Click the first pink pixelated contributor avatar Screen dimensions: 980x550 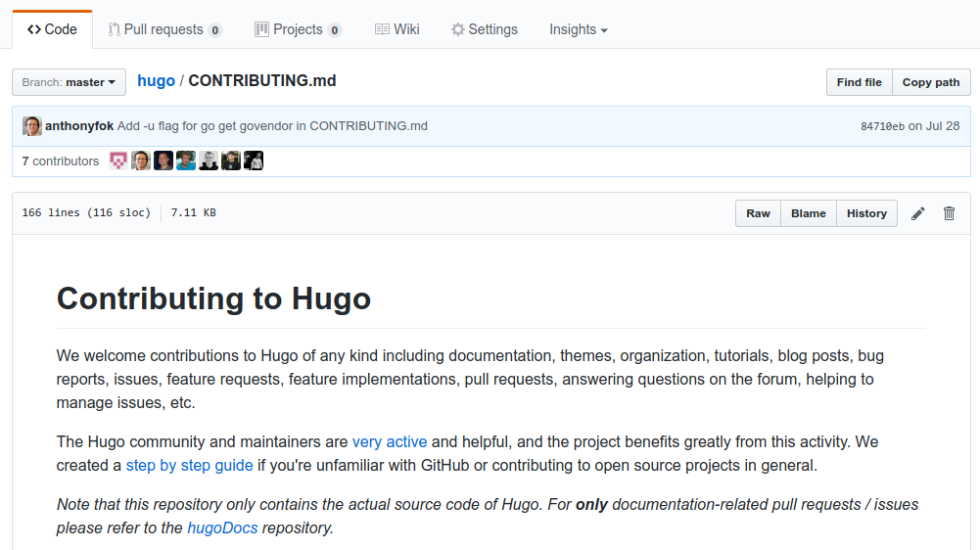118,161
